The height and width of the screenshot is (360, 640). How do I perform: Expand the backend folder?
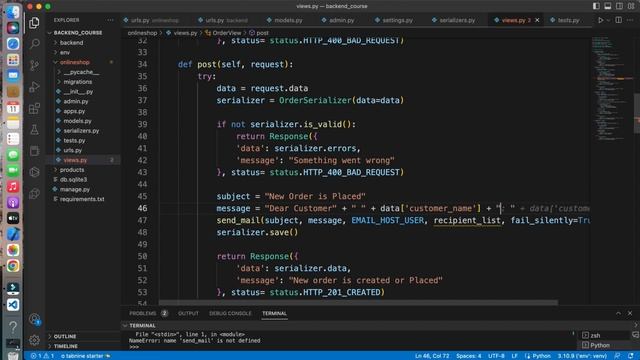coord(71,42)
